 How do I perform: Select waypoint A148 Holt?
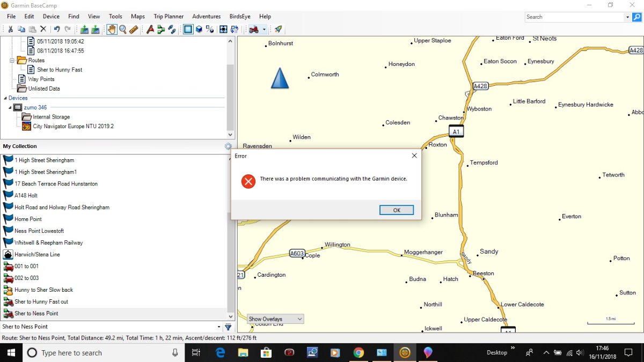(x=26, y=196)
